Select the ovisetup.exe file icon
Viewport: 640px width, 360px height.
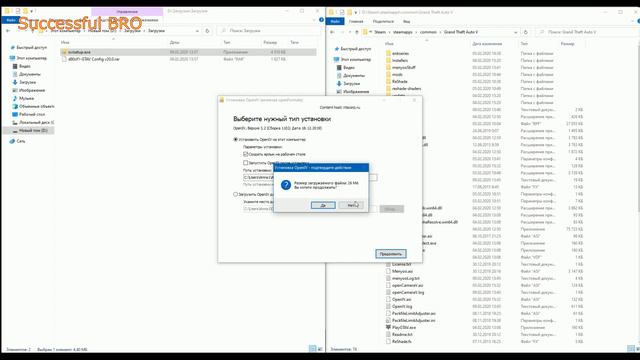point(64,52)
